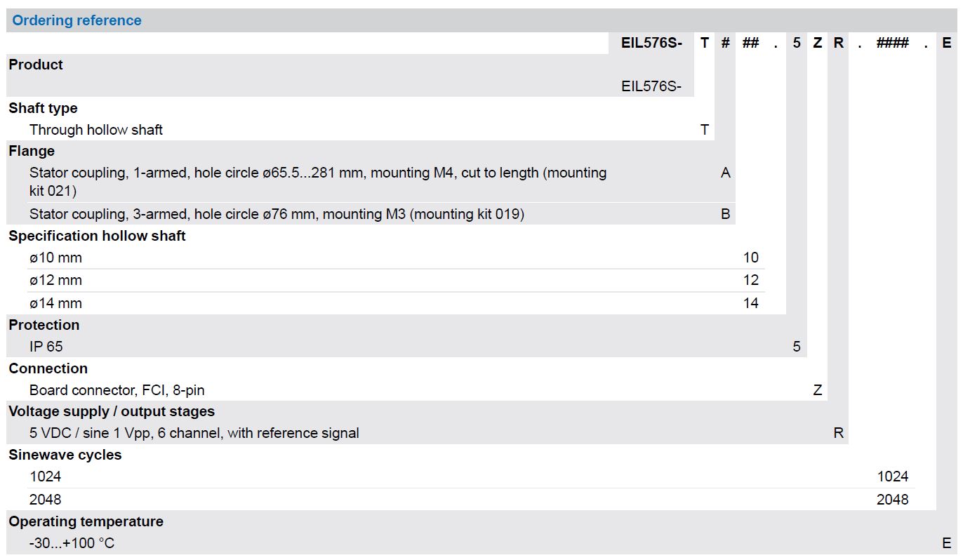Select the "ø14 mm" hollow shaft label
Viewport: 963px width, 560px height.
(55, 303)
